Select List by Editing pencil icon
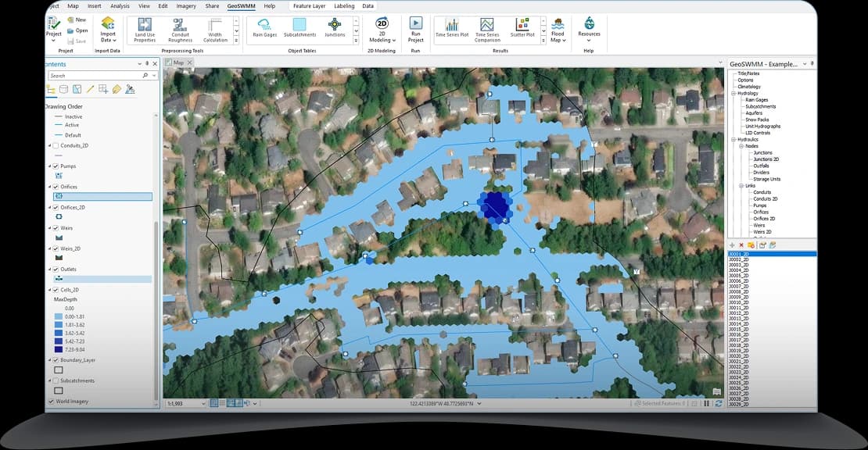This screenshot has width=868, height=450. pyautogui.click(x=90, y=90)
